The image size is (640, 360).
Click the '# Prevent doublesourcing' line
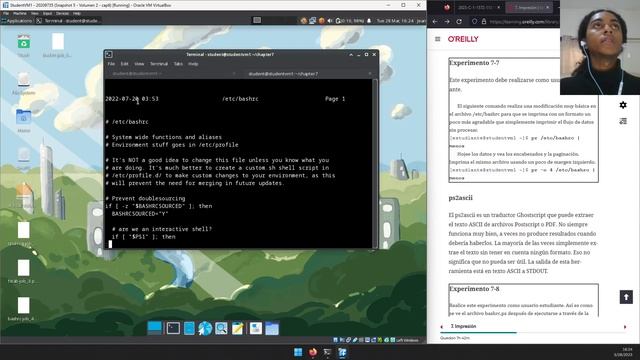coord(145,198)
